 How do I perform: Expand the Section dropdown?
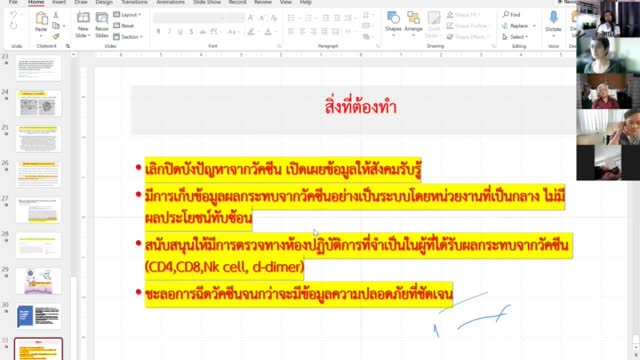(128, 37)
